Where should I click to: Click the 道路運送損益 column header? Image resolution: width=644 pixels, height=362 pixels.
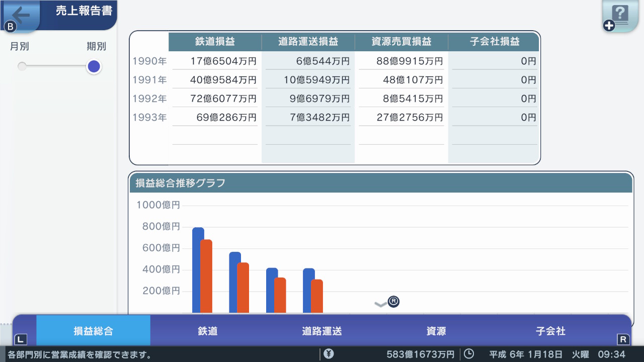[x=308, y=42]
